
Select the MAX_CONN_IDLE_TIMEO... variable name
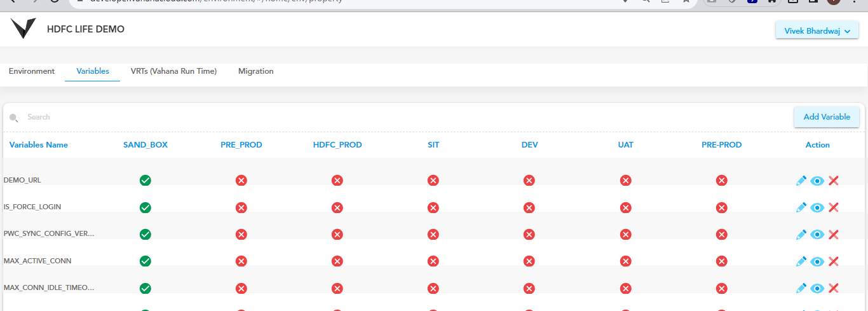coord(49,288)
